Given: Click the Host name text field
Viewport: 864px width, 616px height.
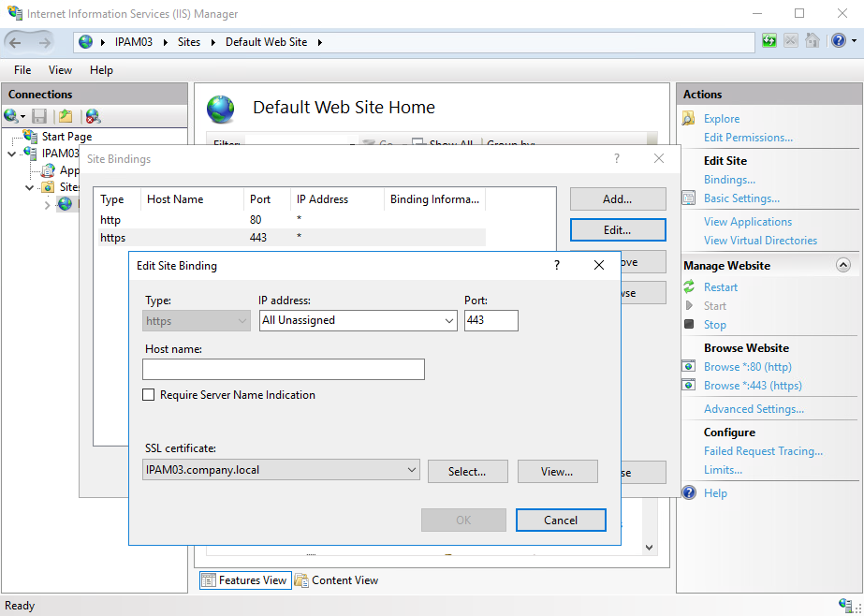Looking at the screenshot, I should (x=284, y=370).
